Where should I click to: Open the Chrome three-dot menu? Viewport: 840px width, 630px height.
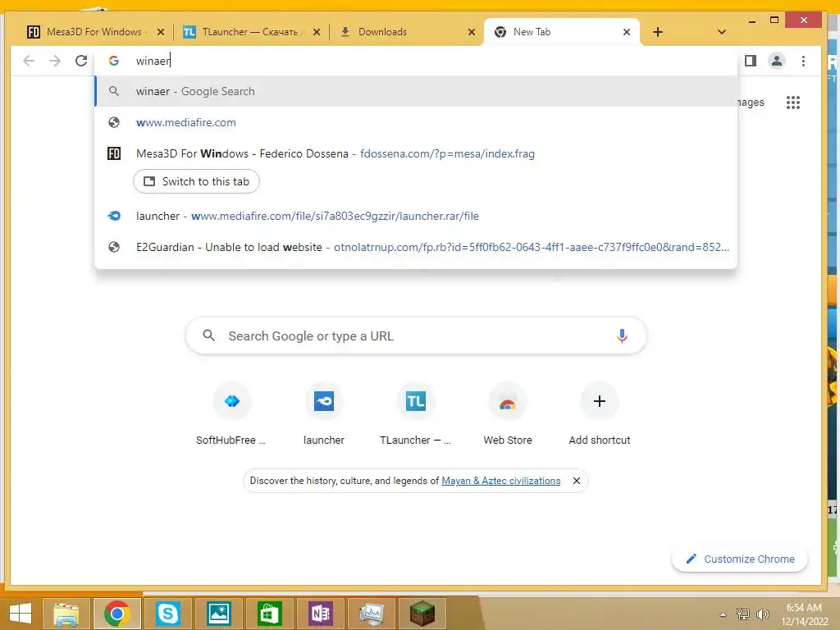coord(803,61)
